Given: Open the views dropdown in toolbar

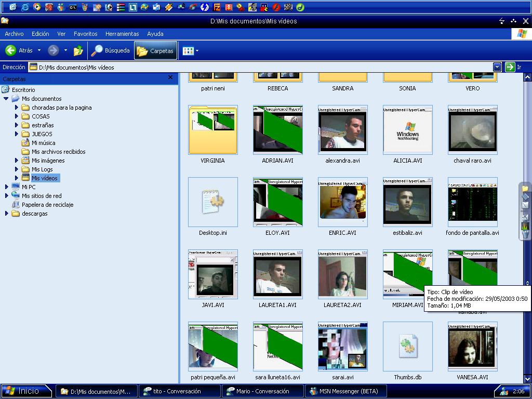Looking at the screenshot, I should click(197, 50).
